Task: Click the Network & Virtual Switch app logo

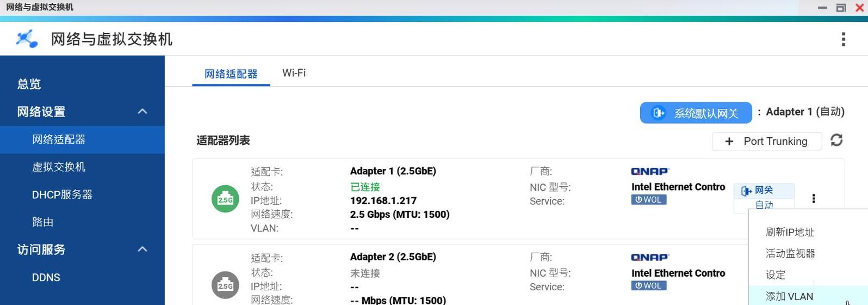Action: pyautogui.click(x=27, y=39)
